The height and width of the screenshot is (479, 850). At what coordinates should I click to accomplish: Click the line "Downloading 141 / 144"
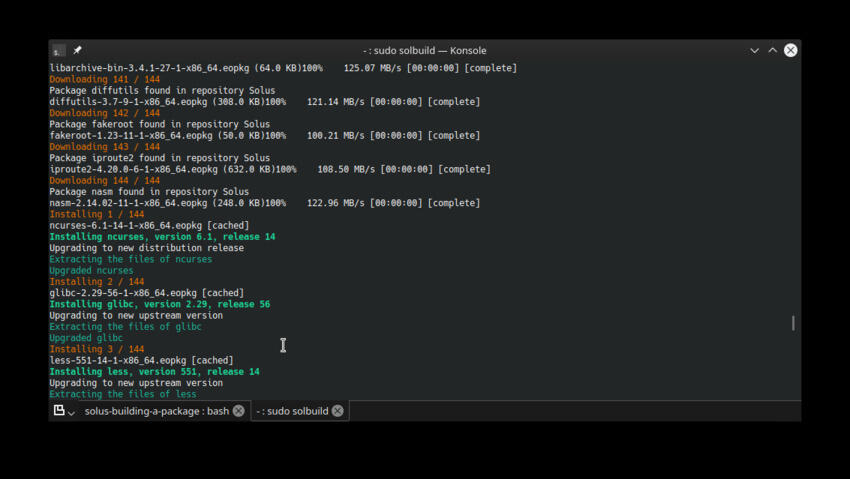click(105, 79)
